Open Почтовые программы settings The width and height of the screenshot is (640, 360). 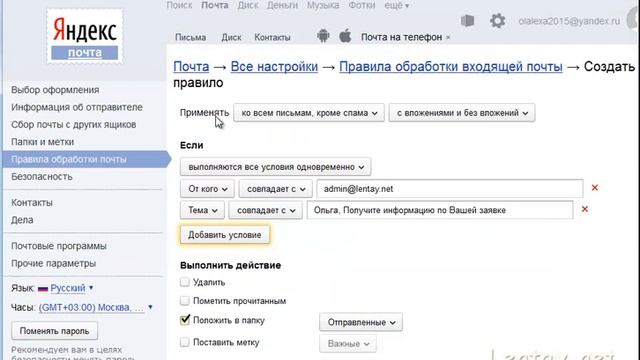(59, 246)
